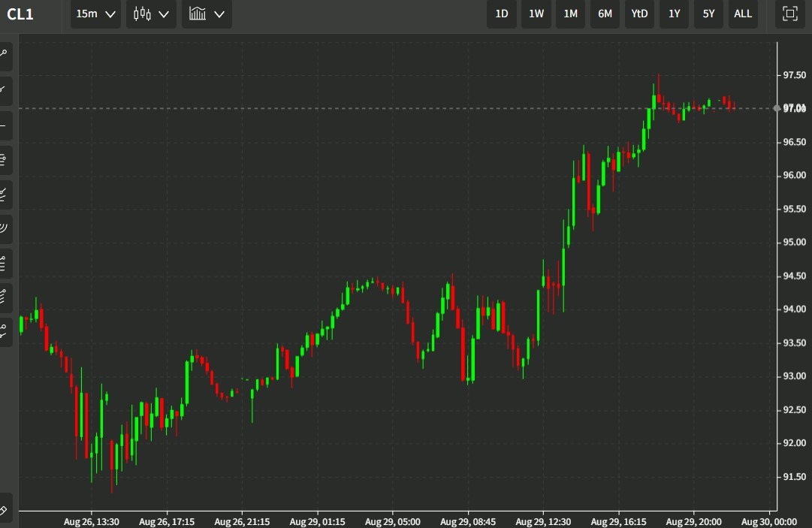Click the 92.00 price axis label

click(x=794, y=442)
